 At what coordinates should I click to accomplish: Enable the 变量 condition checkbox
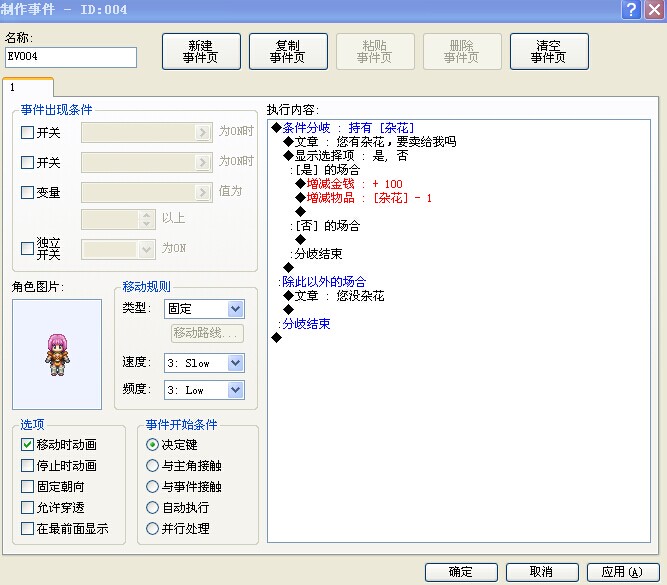(27, 192)
